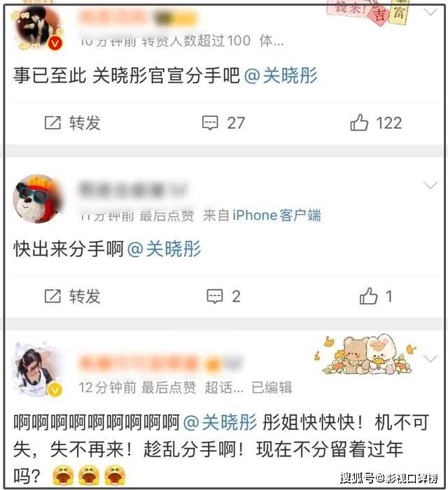Image resolution: width=448 pixels, height=490 pixels.
Task: Click the 转发 label on first post
Action: pyautogui.click(x=85, y=122)
